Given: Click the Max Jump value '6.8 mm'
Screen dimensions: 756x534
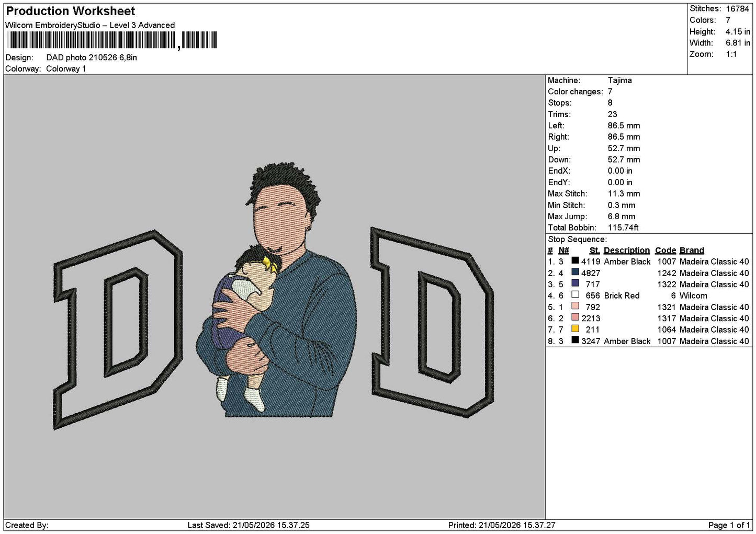Looking at the screenshot, I should tap(622, 217).
